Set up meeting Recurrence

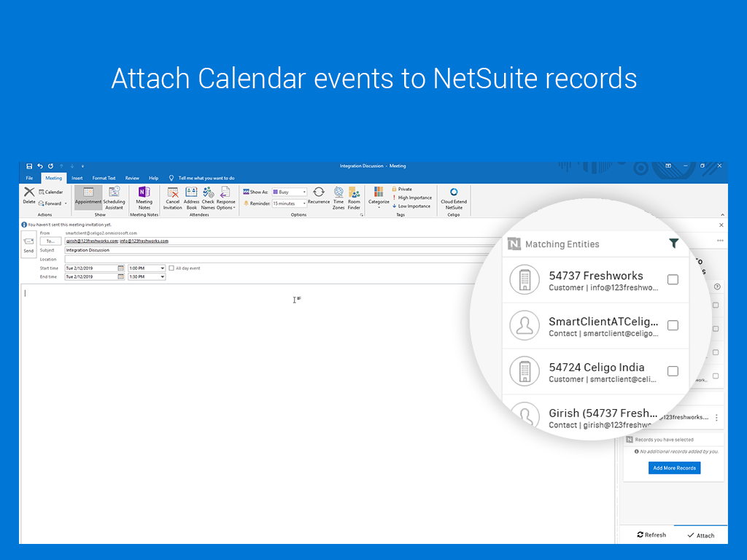pyautogui.click(x=319, y=195)
